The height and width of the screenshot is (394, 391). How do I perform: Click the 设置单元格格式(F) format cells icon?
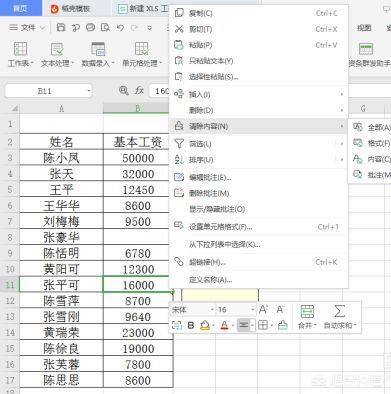click(179, 226)
